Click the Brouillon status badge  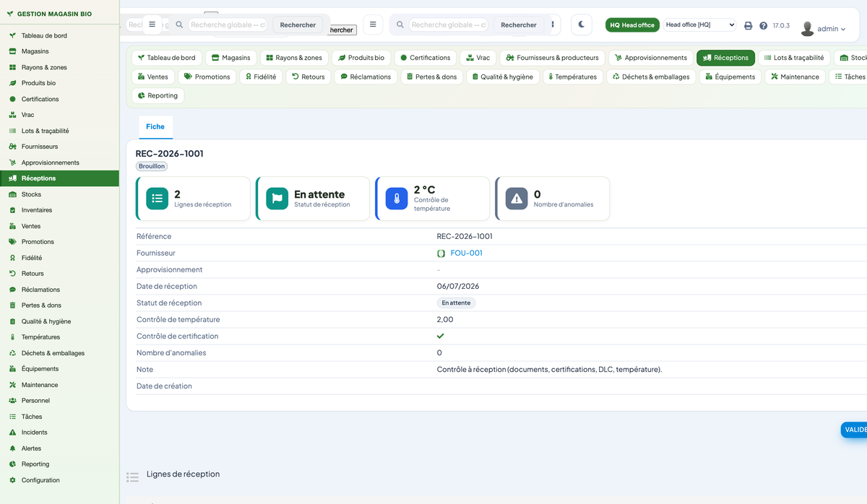point(152,166)
